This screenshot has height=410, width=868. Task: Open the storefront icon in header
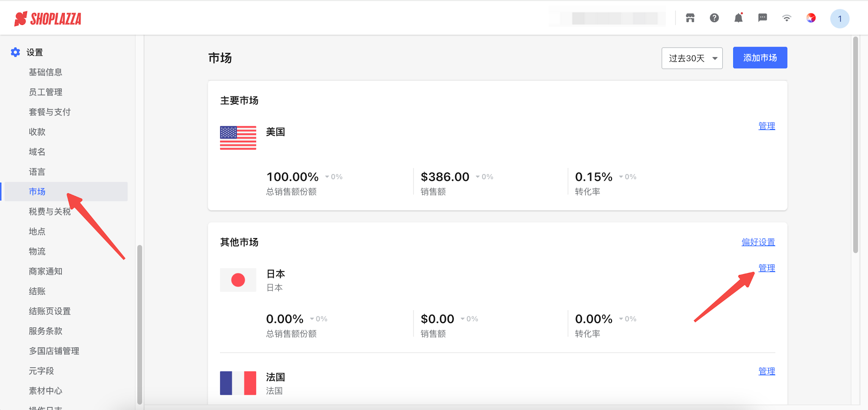(x=690, y=18)
